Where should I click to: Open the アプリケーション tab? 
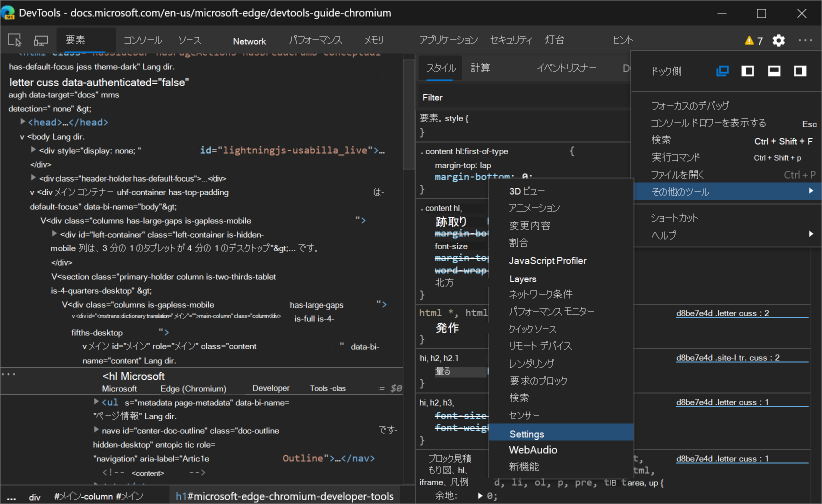(x=448, y=40)
